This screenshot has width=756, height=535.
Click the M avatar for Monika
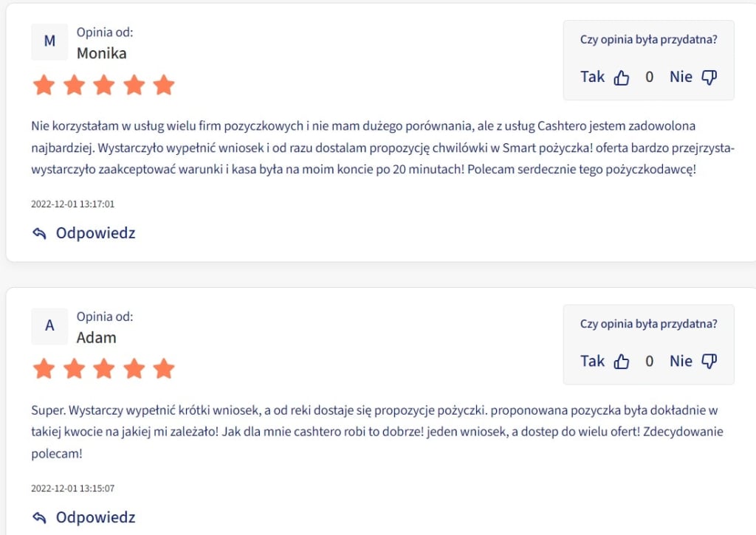pyautogui.click(x=49, y=42)
